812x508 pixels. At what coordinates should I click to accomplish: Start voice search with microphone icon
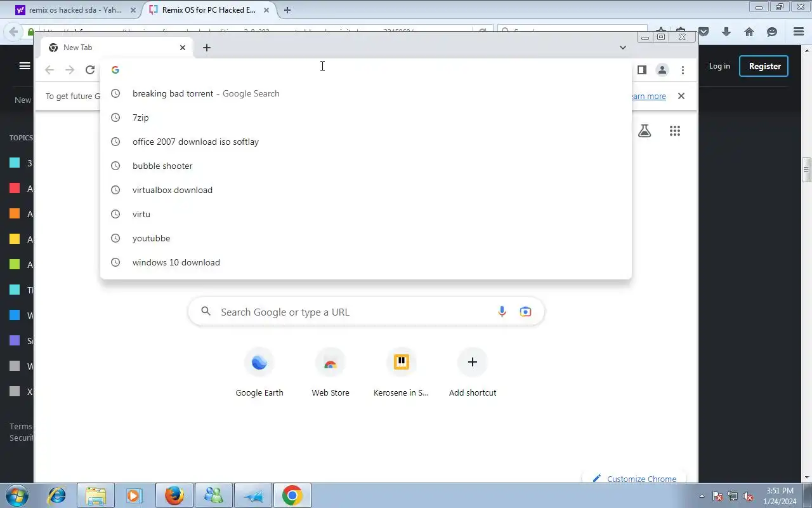point(502,312)
